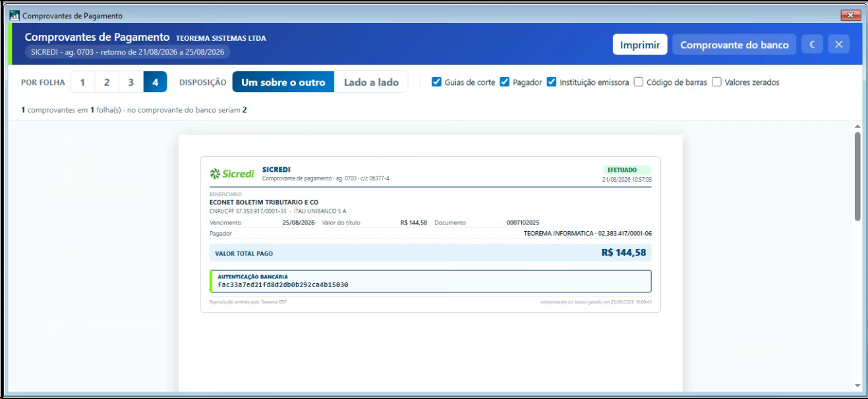Uncheck Guias de corte checkbox
This screenshot has height=399, width=868.
point(436,82)
